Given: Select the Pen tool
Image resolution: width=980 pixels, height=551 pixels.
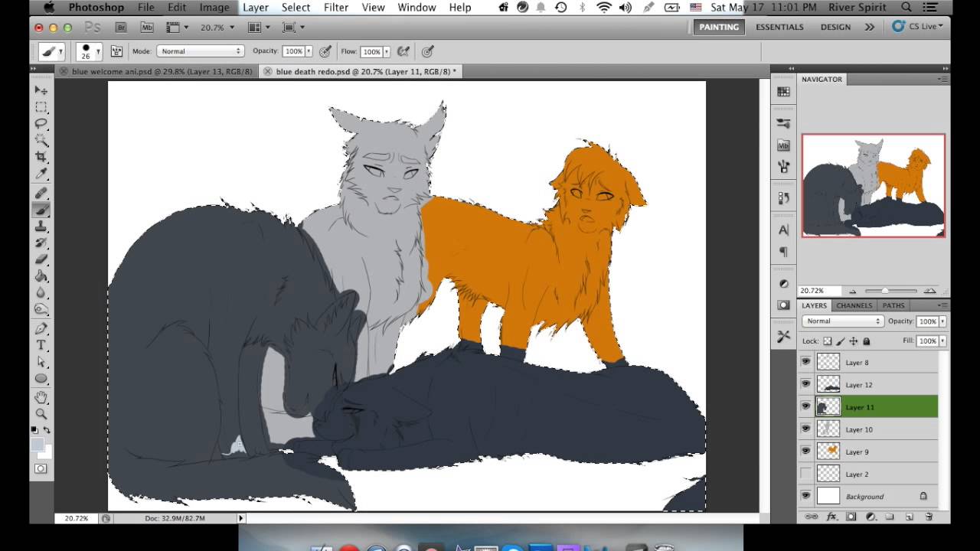Looking at the screenshot, I should (41, 329).
